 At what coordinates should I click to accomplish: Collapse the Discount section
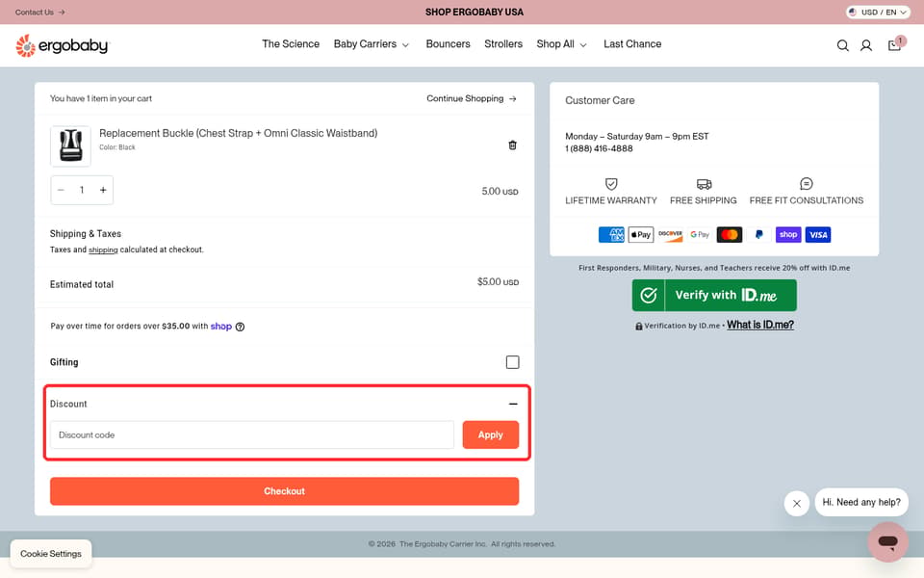click(x=513, y=404)
